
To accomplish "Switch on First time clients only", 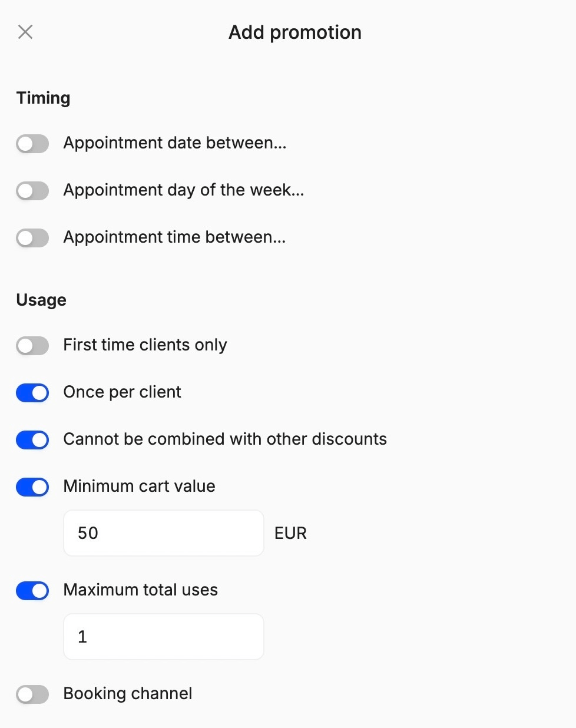I will 32,345.
